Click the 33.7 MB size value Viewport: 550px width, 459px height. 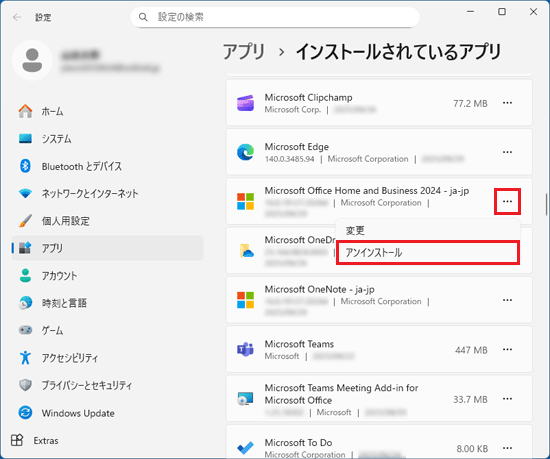pos(470,399)
